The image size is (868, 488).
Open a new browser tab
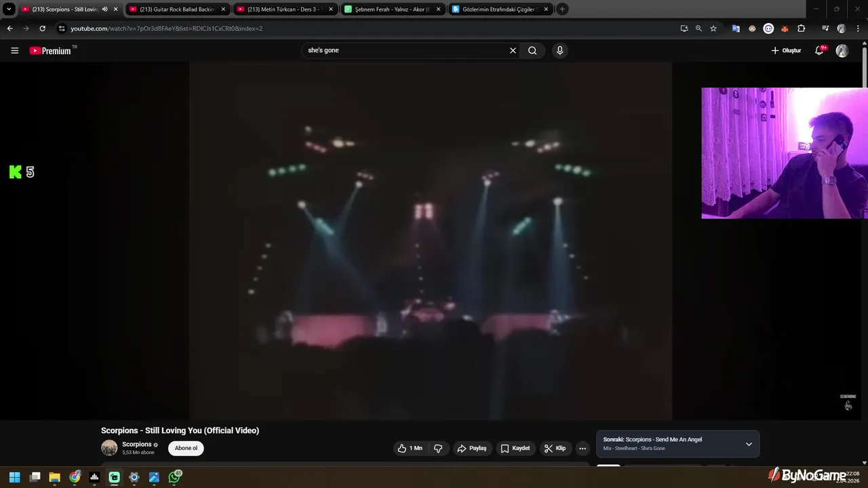(x=562, y=9)
